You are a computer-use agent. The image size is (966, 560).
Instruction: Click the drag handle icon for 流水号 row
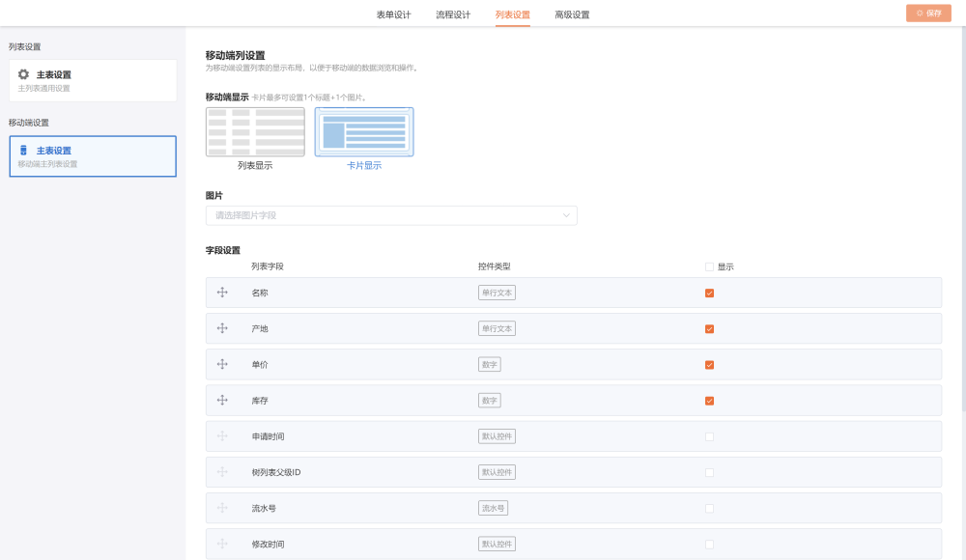coord(222,508)
